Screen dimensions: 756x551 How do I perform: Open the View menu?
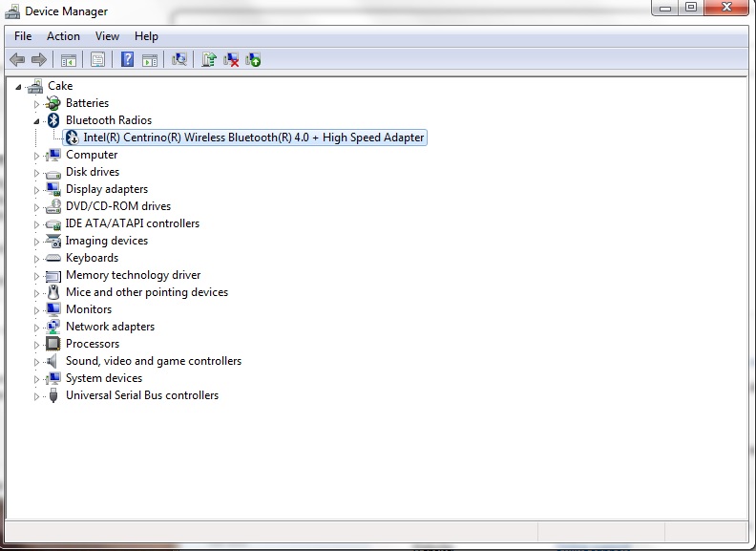coord(107,36)
